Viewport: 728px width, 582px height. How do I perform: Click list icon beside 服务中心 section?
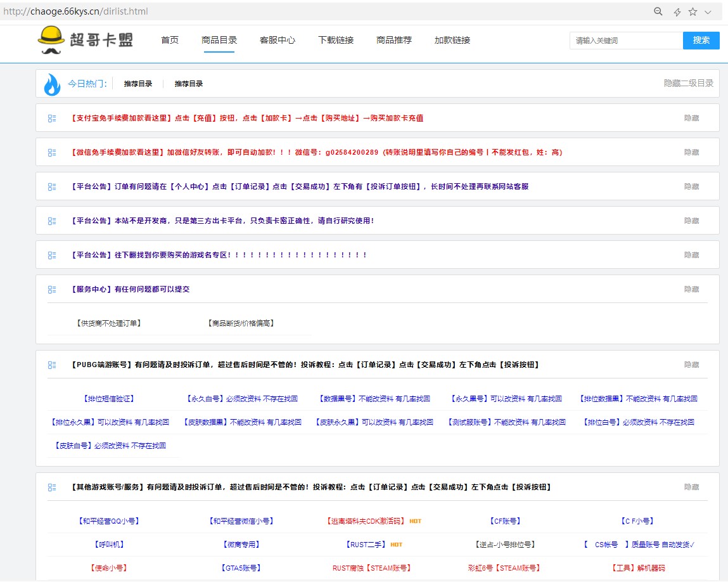click(x=52, y=290)
